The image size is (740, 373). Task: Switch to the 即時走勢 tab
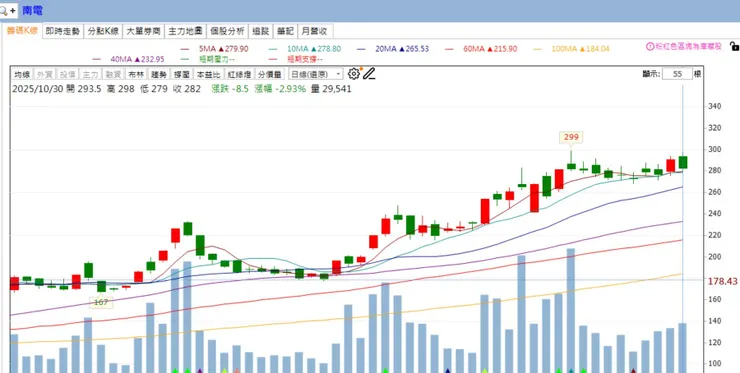[63, 31]
